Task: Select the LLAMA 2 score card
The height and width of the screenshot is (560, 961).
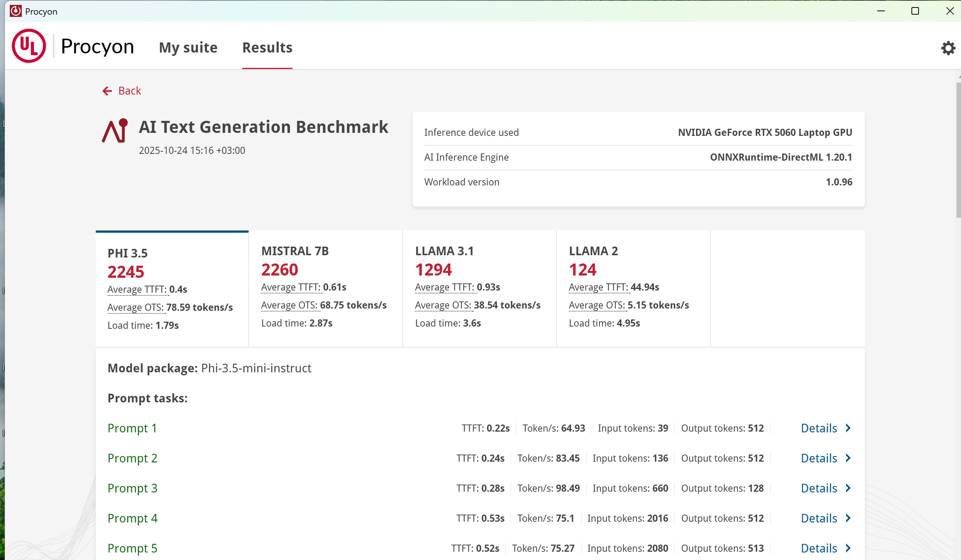Action: coord(633,289)
